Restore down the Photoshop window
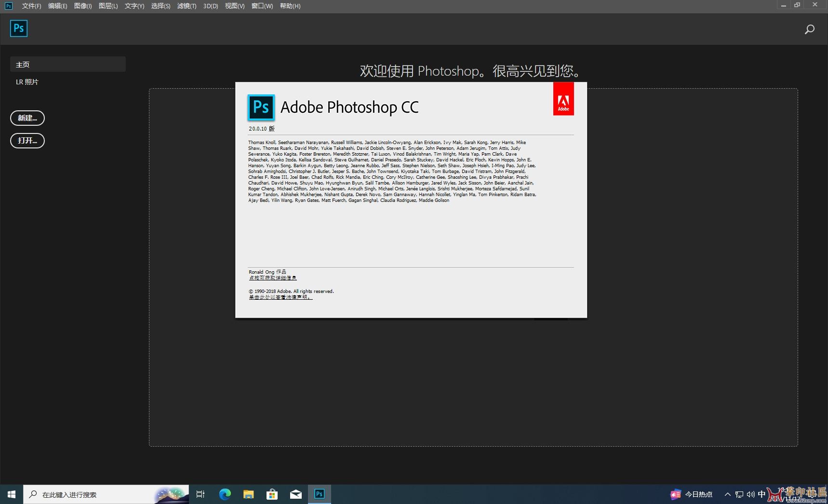This screenshot has width=828, height=504. (797, 5)
